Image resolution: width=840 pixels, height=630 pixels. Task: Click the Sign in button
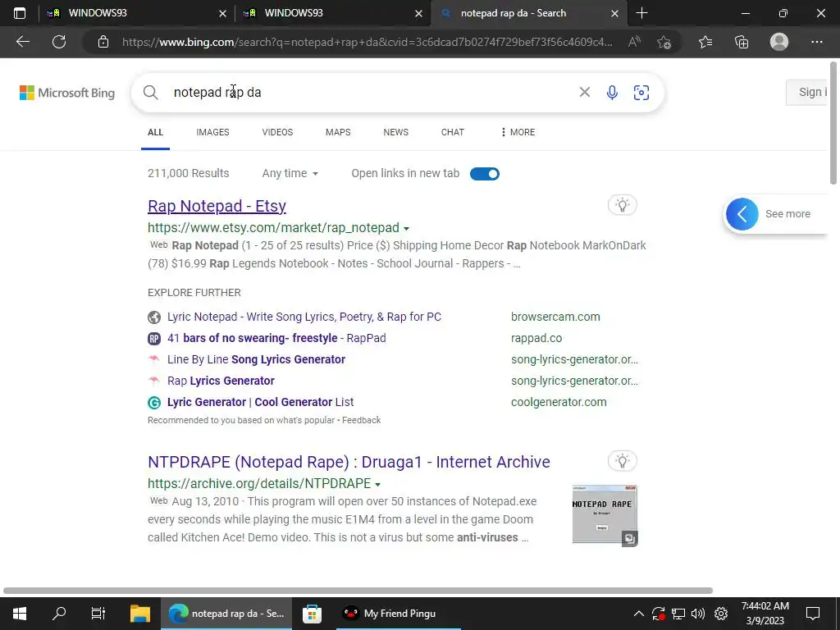[808, 92]
